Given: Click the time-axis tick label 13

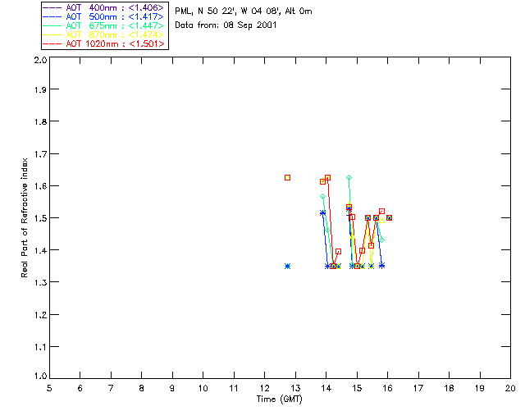Looking at the screenshot, I should 295,388.
